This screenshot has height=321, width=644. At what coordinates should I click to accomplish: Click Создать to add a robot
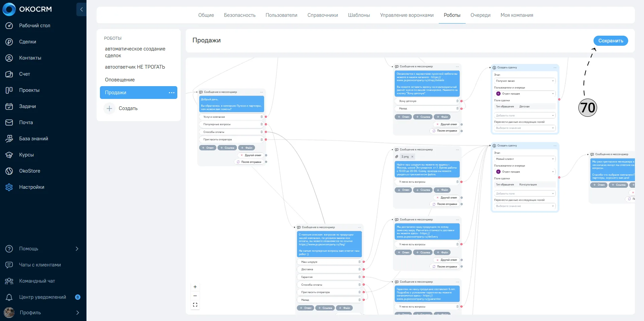[x=128, y=108]
